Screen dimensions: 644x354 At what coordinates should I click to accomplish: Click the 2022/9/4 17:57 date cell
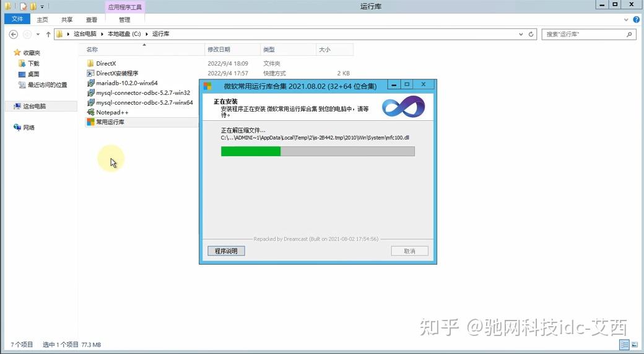pos(228,73)
